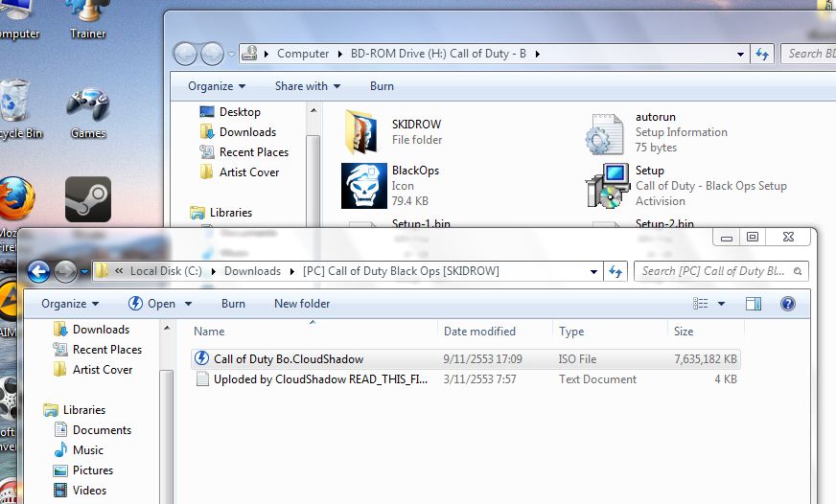Open Explorer help question mark button

click(x=787, y=304)
